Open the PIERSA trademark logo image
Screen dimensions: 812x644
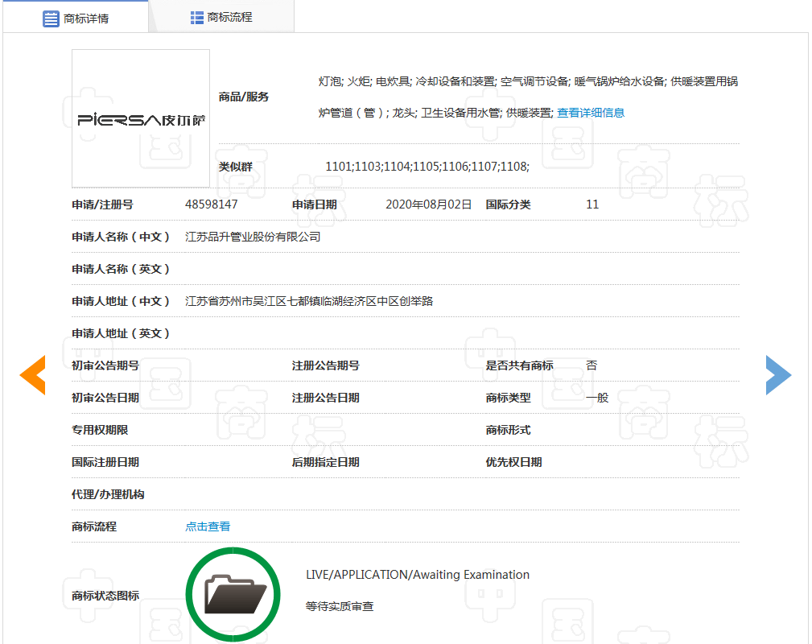click(x=141, y=118)
